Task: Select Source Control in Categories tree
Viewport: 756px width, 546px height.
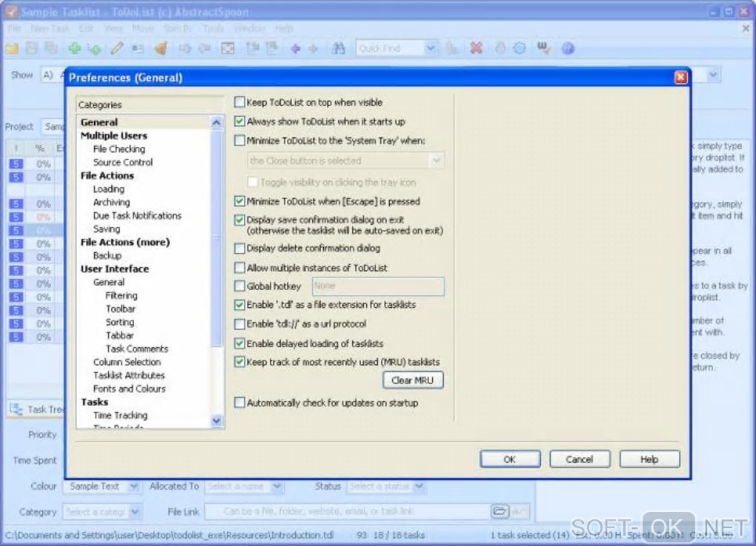Action: pos(123,162)
